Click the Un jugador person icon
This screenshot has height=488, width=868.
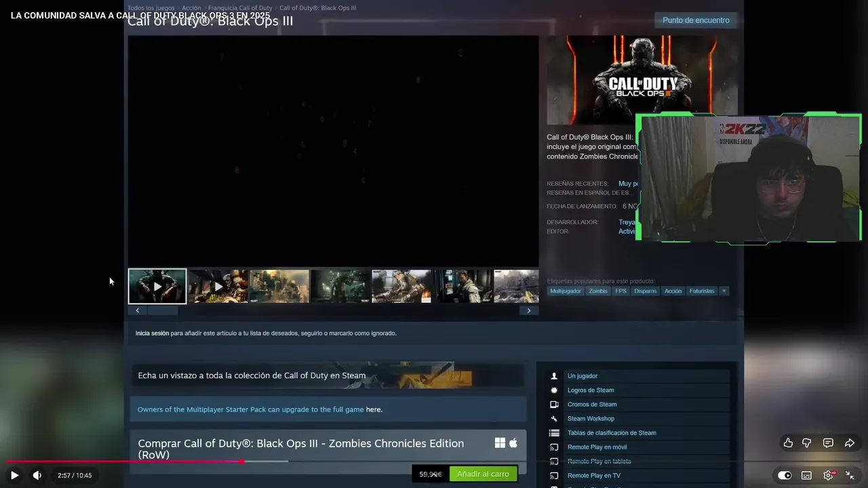pos(554,376)
